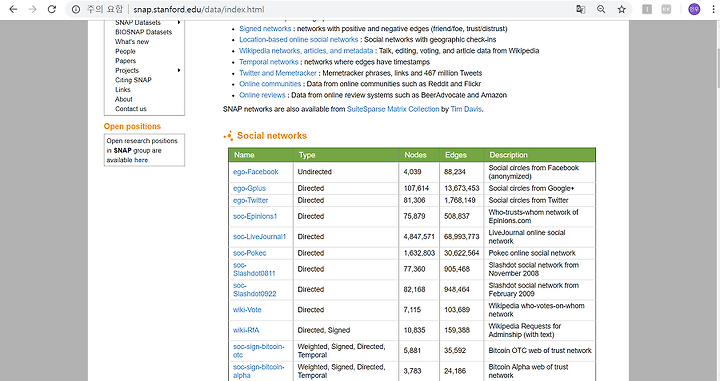Open Citing SNAP in sidebar
720x381 pixels.
tap(133, 80)
